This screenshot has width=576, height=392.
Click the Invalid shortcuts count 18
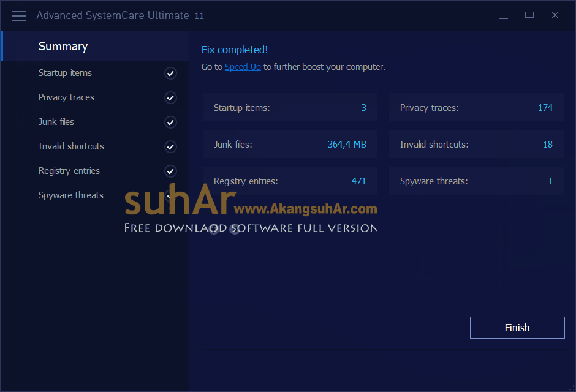point(548,145)
